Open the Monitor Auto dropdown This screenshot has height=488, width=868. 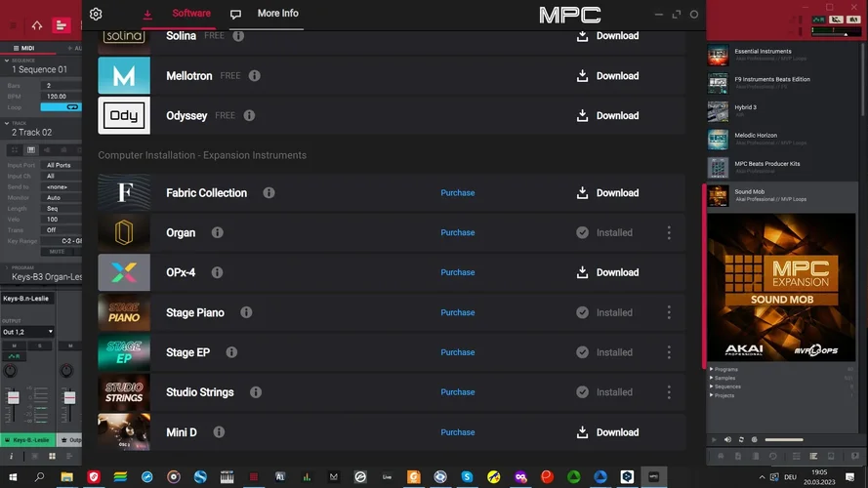pyautogui.click(x=61, y=197)
